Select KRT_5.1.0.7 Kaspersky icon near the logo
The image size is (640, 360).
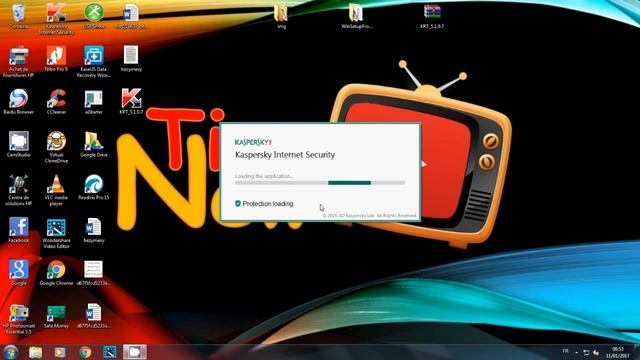[131, 101]
